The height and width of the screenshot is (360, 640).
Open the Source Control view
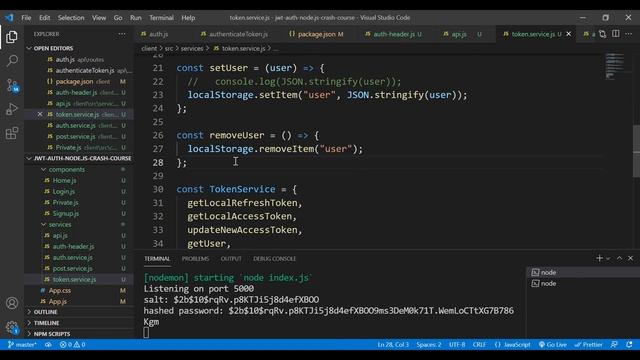click(x=12, y=85)
